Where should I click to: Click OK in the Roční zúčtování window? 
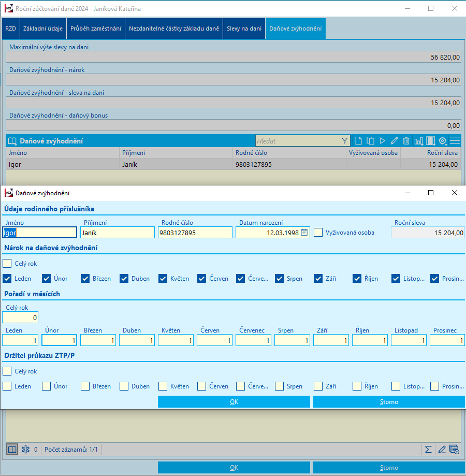coord(234,468)
